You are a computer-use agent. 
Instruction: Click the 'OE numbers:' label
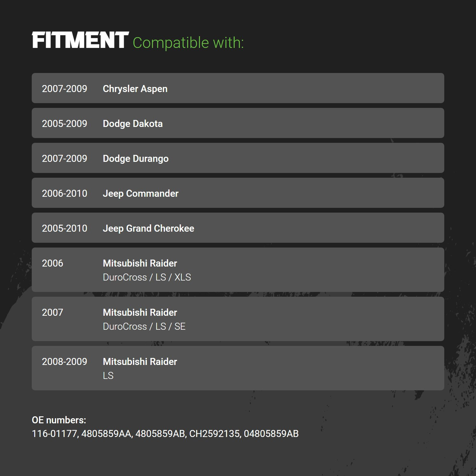click(59, 420)
